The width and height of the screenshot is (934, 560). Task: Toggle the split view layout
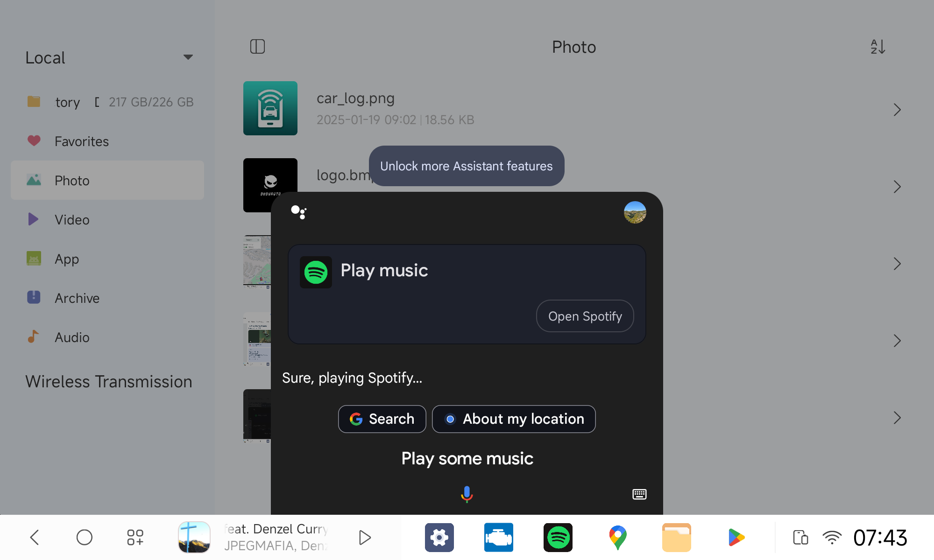(x=258, y=47)
